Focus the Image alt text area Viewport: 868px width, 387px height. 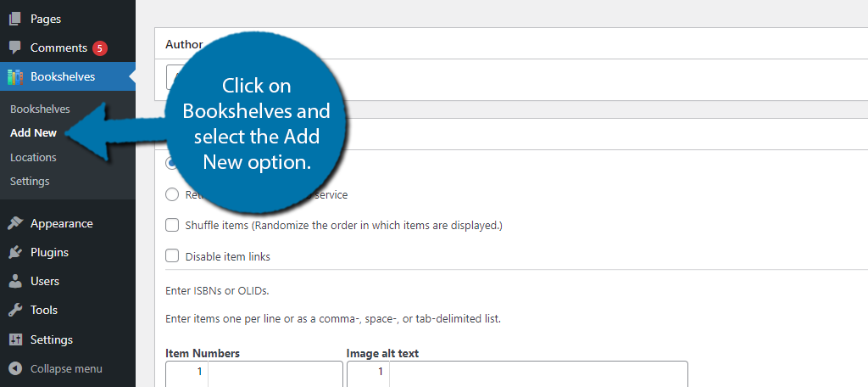click(517, 373)
